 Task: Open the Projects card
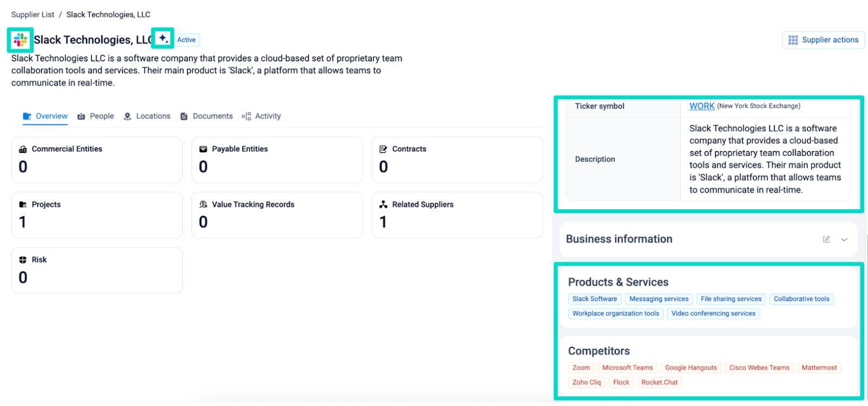97,215
